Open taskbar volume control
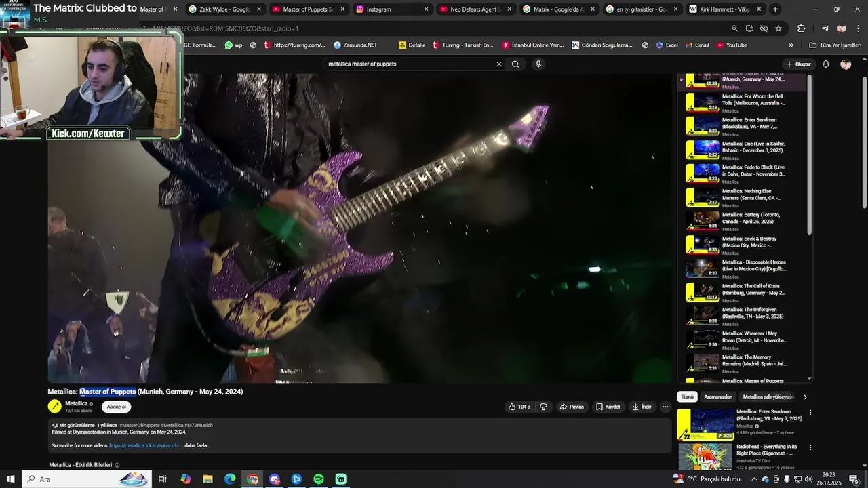Viewport: 868px width, 488px height. [808, 479]
